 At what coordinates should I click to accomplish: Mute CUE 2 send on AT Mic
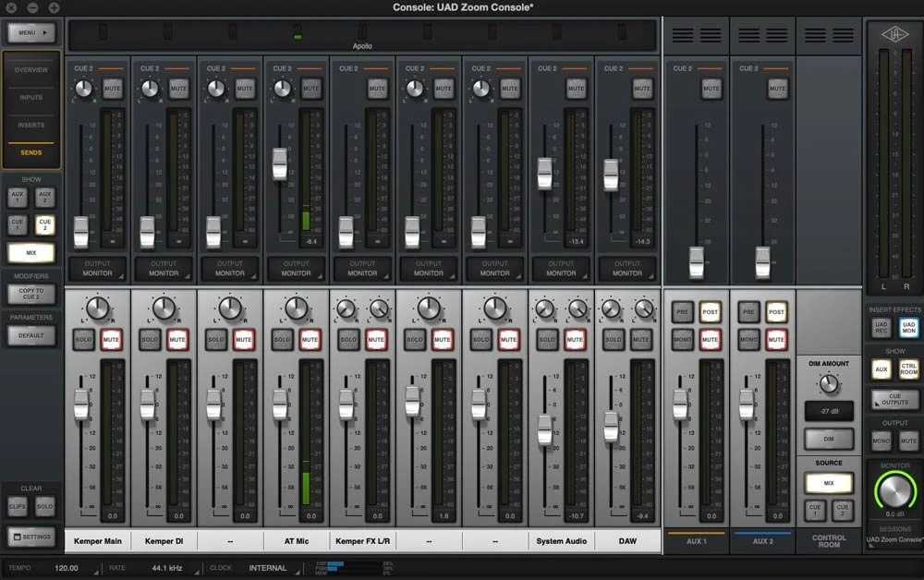(311, 89)
